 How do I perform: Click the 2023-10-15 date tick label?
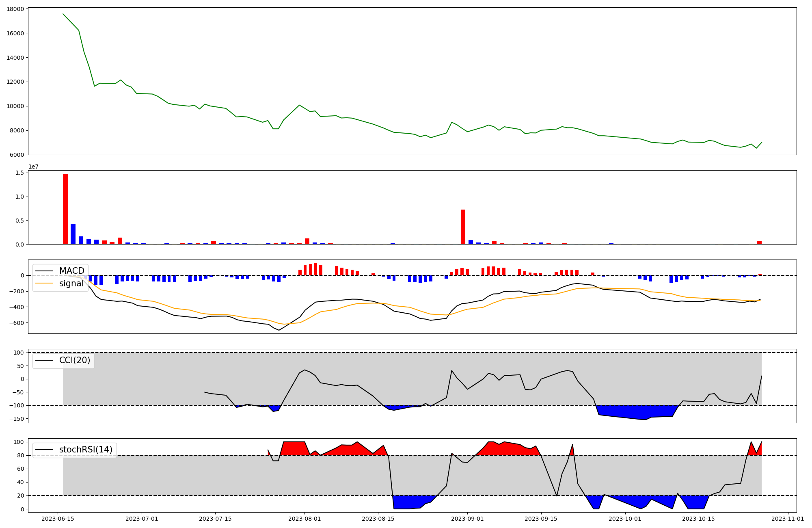point(699,519)
